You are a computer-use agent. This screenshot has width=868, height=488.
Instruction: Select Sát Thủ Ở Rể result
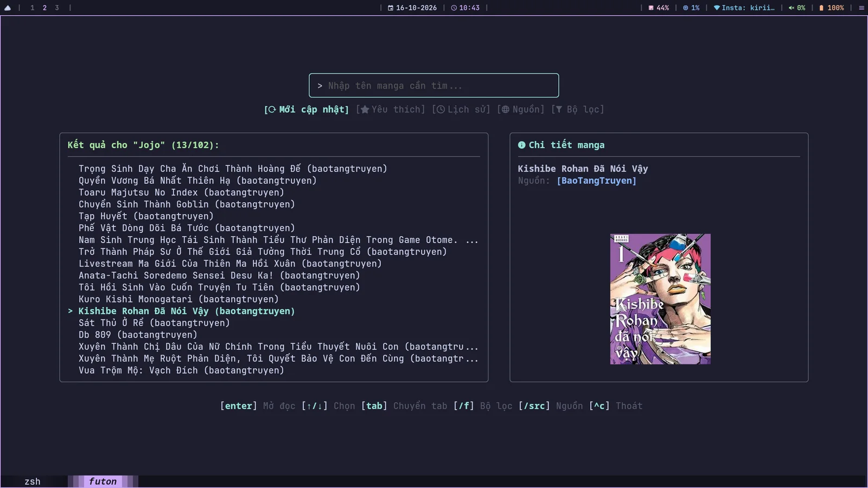point(154,323)
